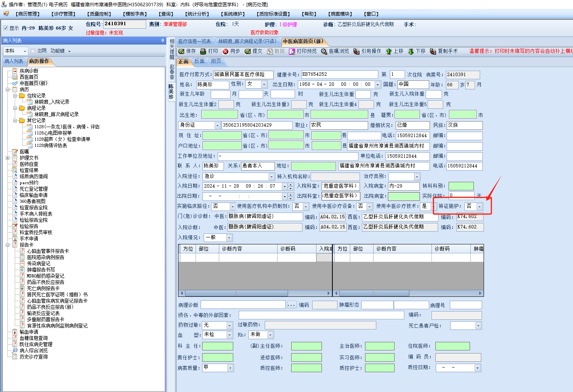Screen dimensions: 573x392
Task: Click the 医嘱浏览 magnifier icon
Action: (324, 51)
